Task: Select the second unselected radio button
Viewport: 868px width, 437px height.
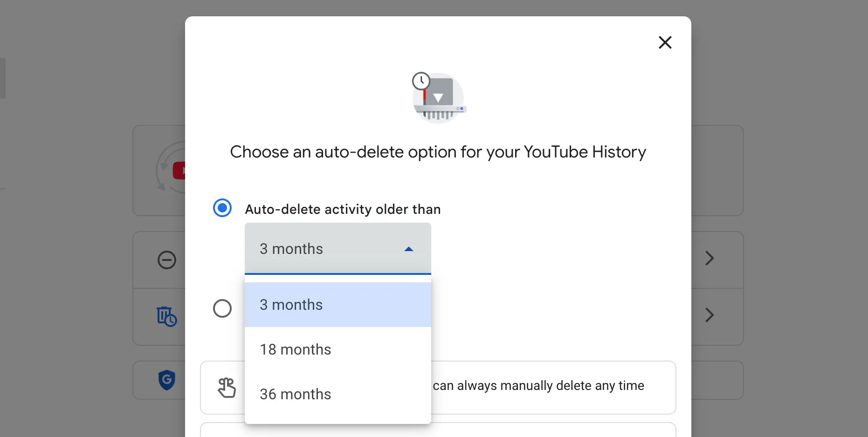Action: click(x=222, y=308)
